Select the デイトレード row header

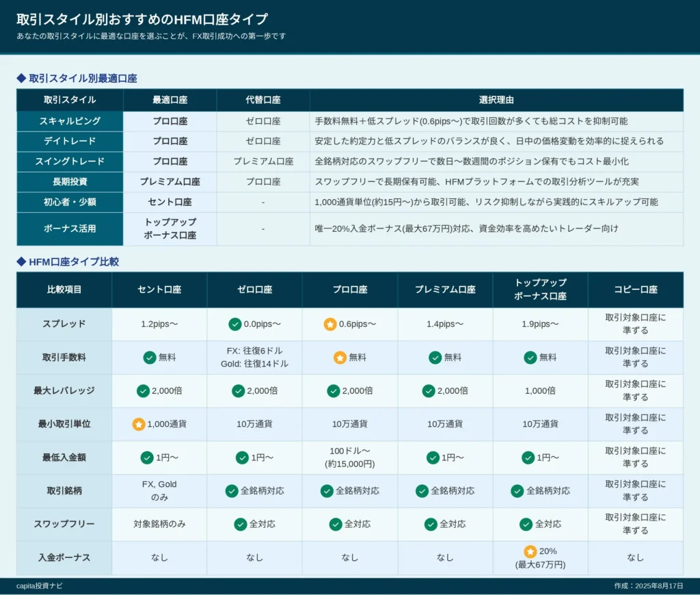coord(70,141)
